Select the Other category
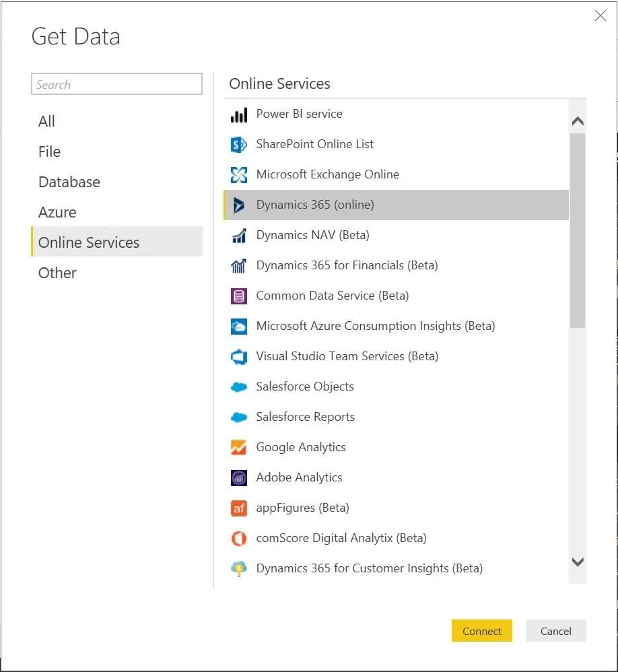Image resolution: width=618 pixels, height=672 pixels. coord(116,273)
